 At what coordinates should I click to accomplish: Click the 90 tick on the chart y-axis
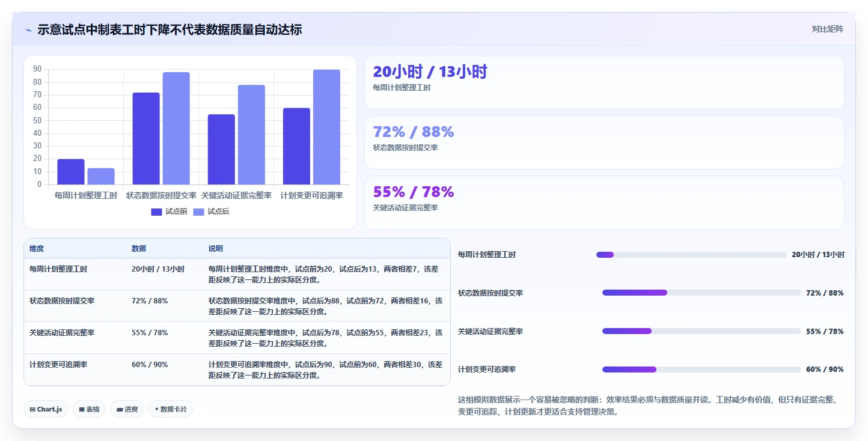[x=37, y=69]
